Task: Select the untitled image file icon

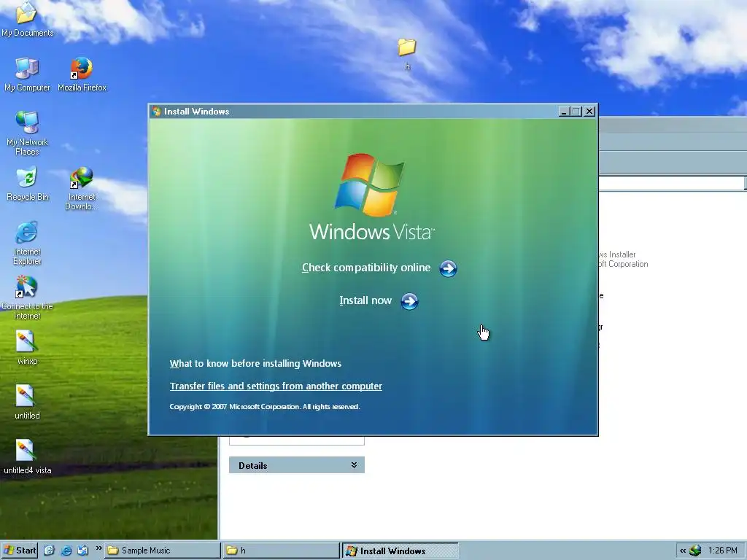Action: (x=27, y=402)
